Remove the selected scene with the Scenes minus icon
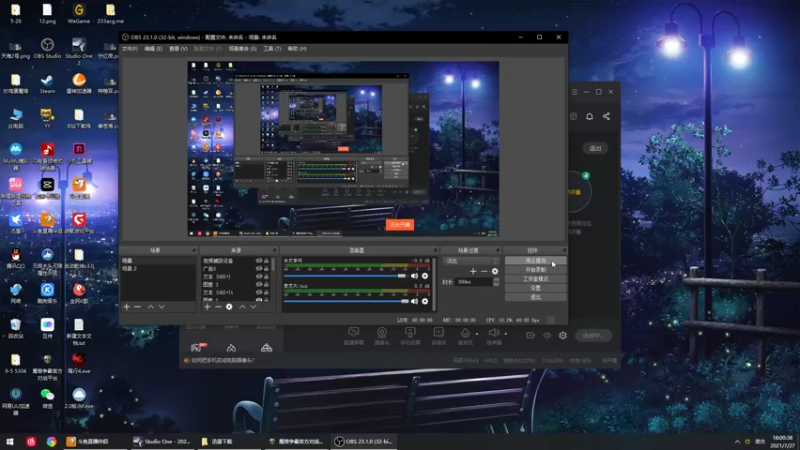Viewport: 800px width, 450px height. click(x=137, y=307)
